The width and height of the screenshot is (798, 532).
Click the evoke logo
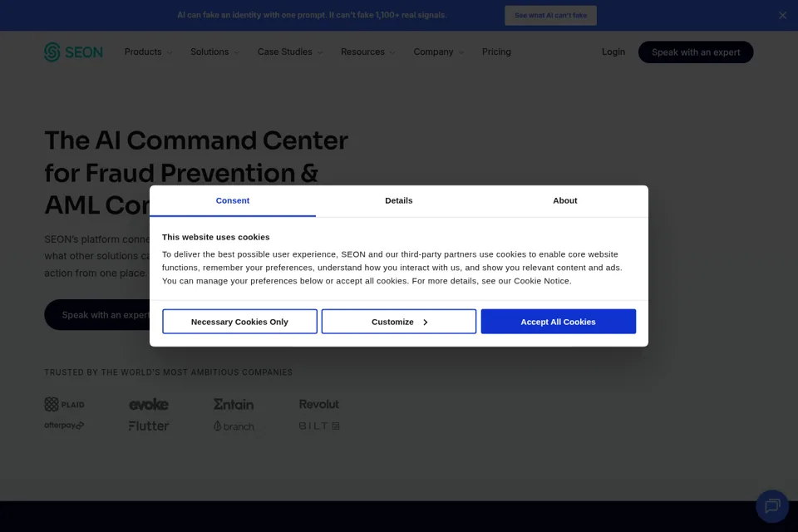coord(149,404)
